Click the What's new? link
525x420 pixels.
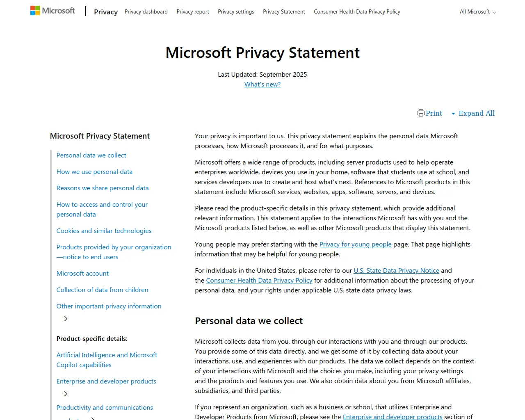[x=262, y=84]
